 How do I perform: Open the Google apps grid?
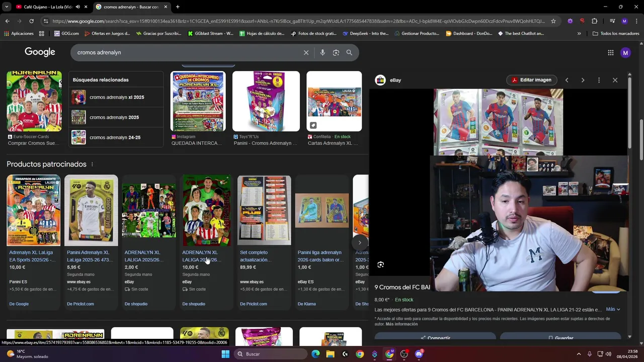(x=610, y=52)
